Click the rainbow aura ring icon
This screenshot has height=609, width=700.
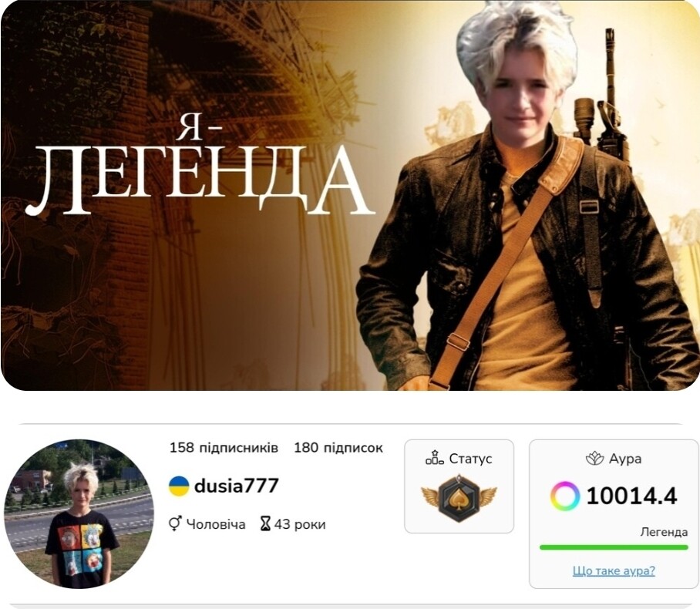[x=565, y=496]
